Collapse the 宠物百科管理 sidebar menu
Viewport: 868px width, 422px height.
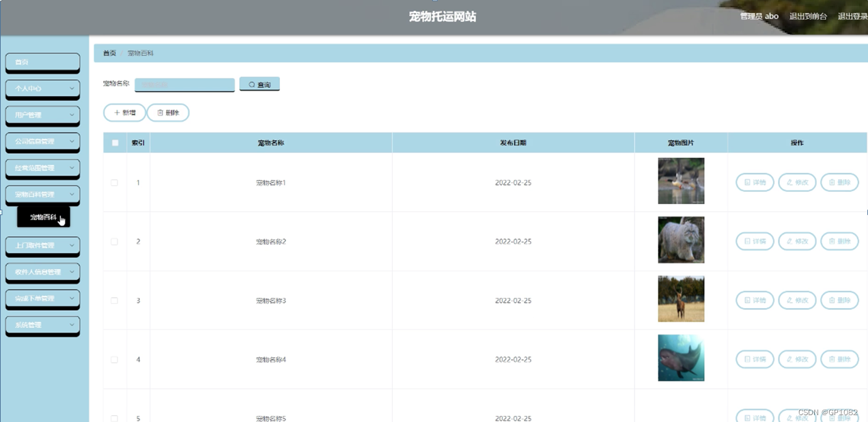[42, 195]
